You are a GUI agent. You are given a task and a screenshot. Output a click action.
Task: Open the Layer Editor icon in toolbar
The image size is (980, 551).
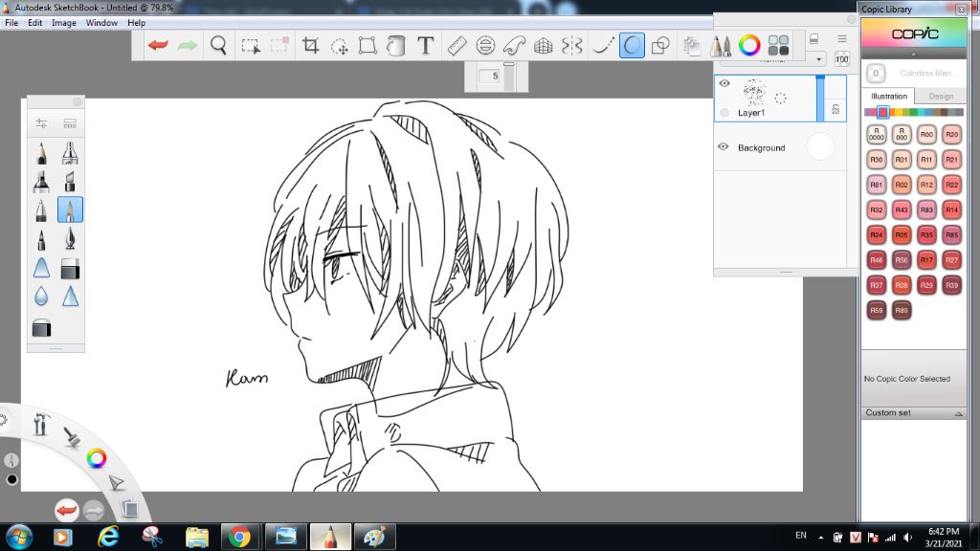pos(691,46)
